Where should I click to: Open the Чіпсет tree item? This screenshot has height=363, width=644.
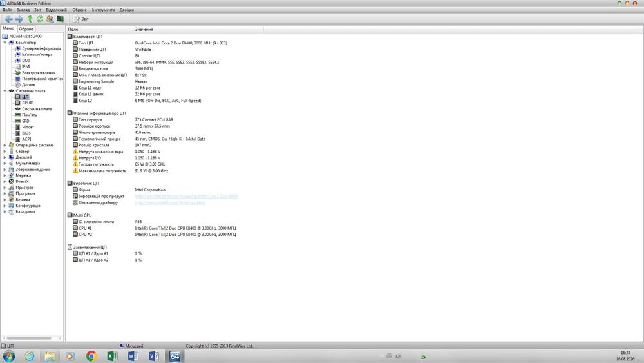pos(28,127)
